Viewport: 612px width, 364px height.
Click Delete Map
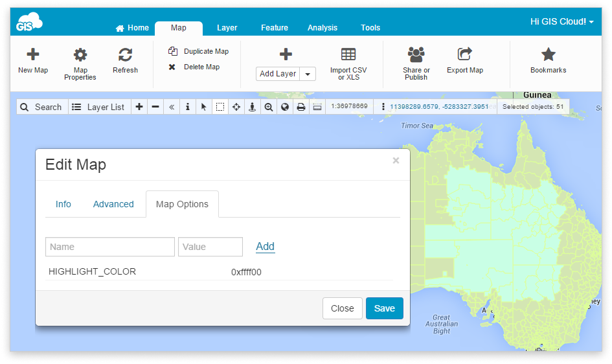(194, 67)
